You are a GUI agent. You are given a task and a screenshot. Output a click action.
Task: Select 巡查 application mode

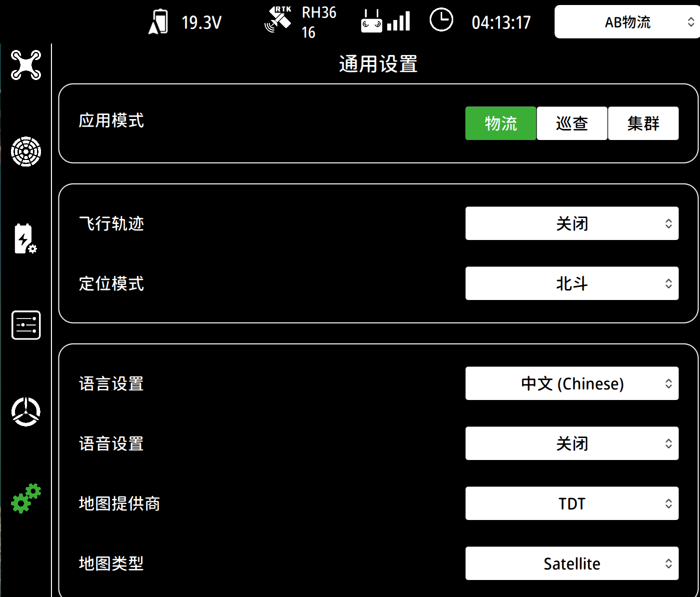click(x=571, y=123)
